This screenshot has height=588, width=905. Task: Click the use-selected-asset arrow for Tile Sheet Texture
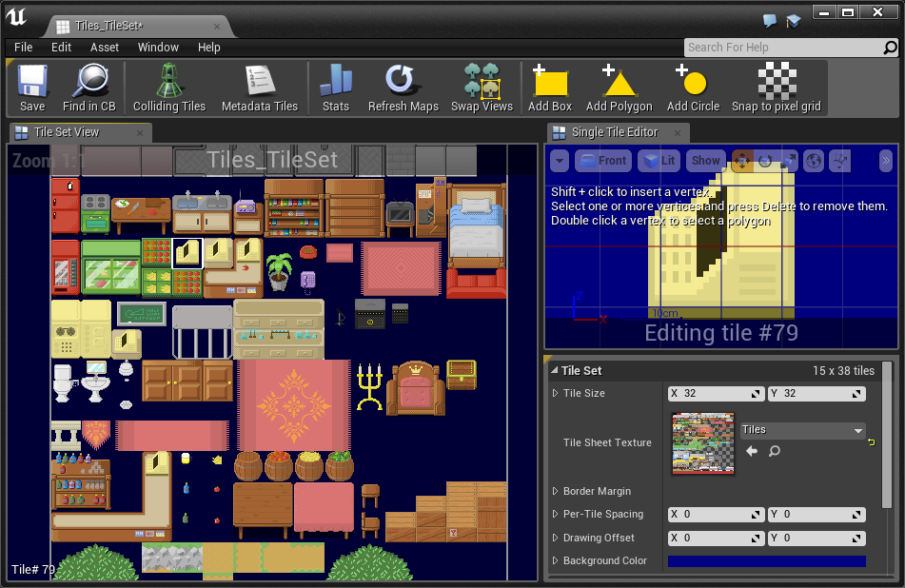click(752, 451)
